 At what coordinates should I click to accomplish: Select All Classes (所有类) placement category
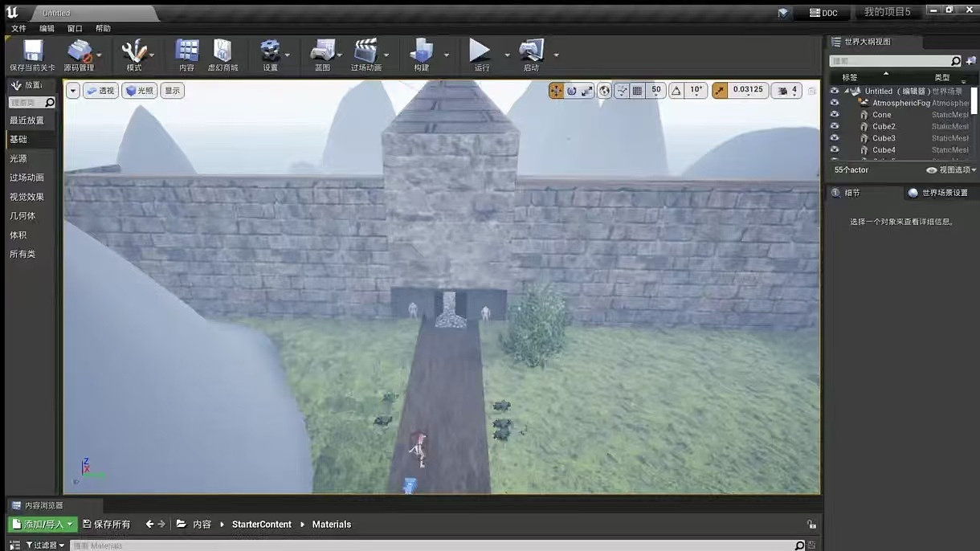pyautogui.click(x=31, y=254)
